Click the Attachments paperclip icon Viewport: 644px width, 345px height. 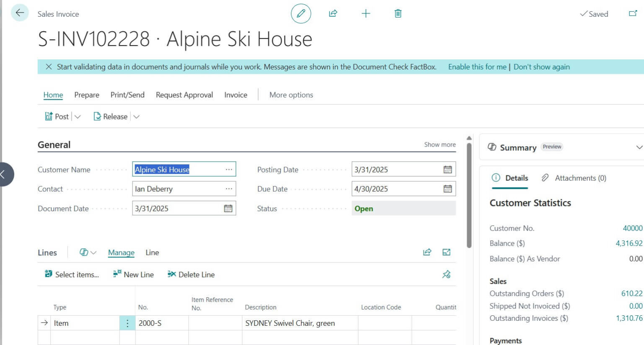(545, 178)
